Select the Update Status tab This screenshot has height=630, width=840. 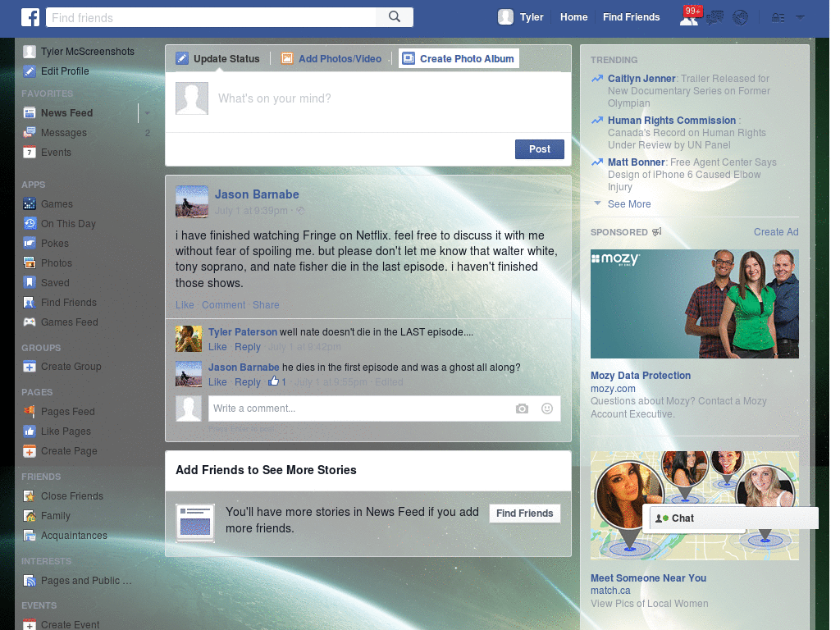pyautogui.click(x=217, y=58)
